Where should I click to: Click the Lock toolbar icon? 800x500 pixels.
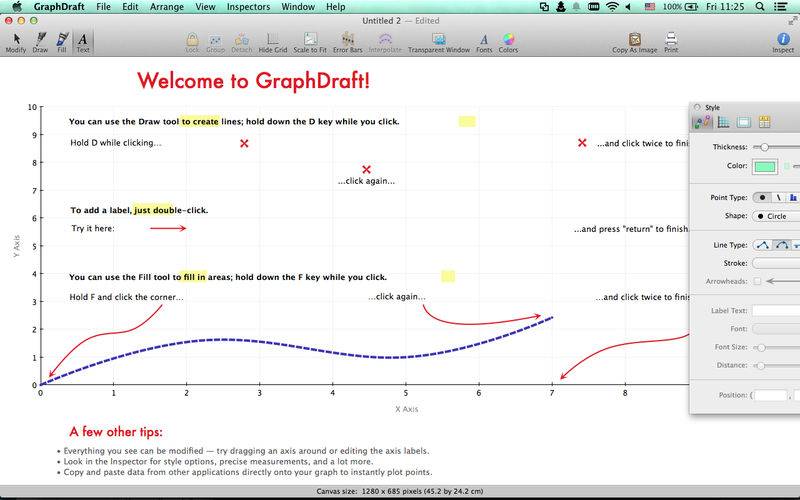[x=192, y=43]
